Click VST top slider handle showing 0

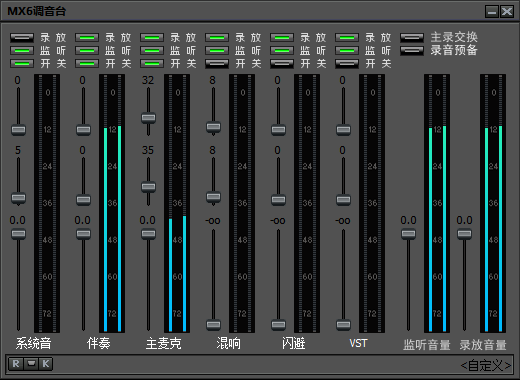click(343, 130)
